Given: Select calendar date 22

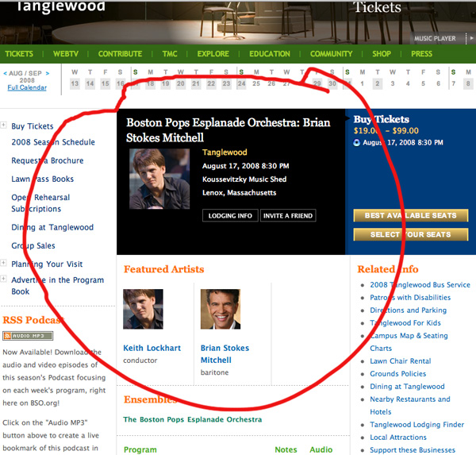Looking at the screenshot, I should point(211,83).
